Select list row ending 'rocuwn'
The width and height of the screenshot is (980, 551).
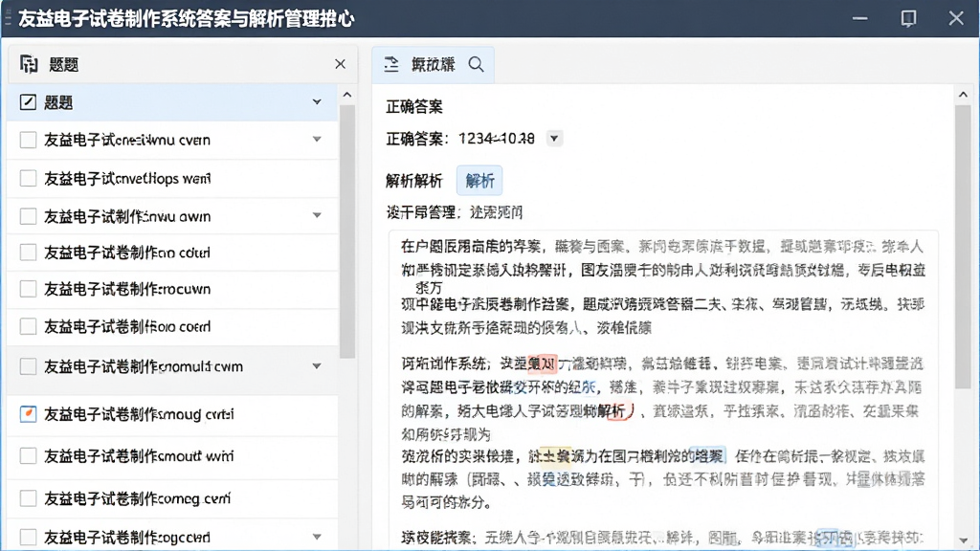172,289
